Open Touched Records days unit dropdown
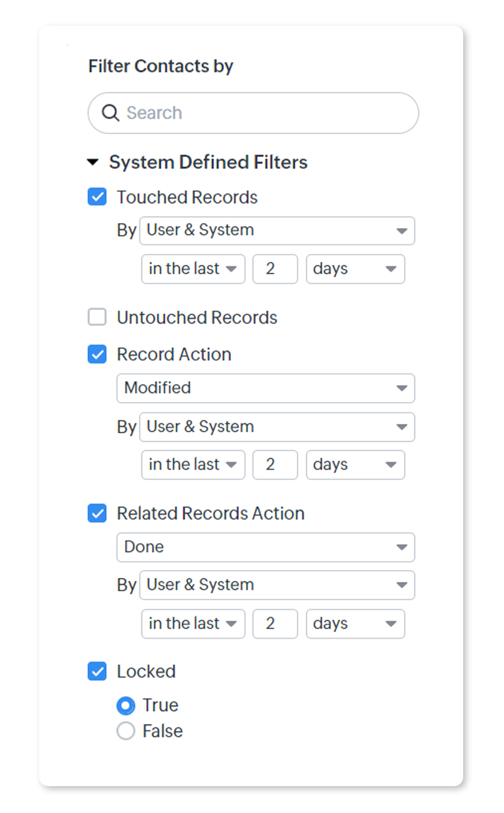This screenshot has height=813, width=504. [355, 269]
